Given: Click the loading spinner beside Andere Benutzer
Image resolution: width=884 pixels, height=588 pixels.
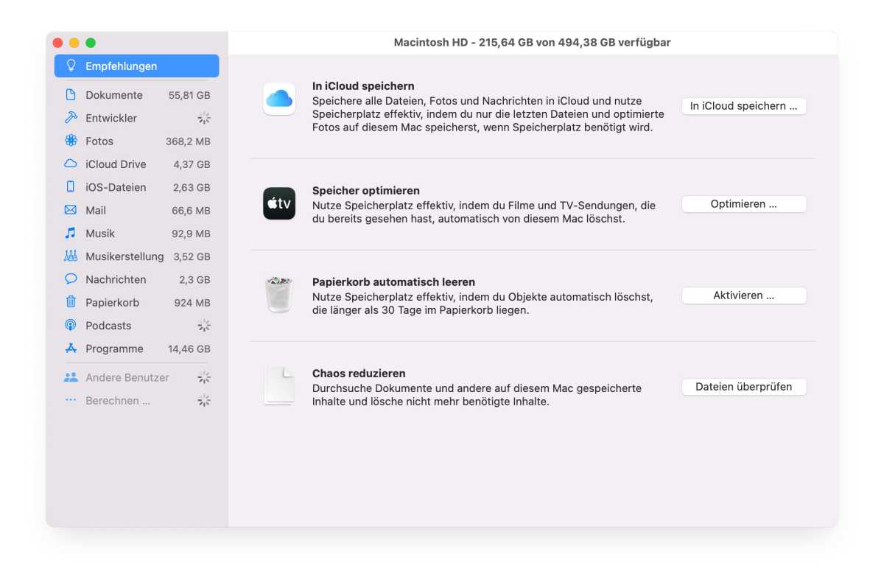Looking at the screenshot, I should 204,377.
